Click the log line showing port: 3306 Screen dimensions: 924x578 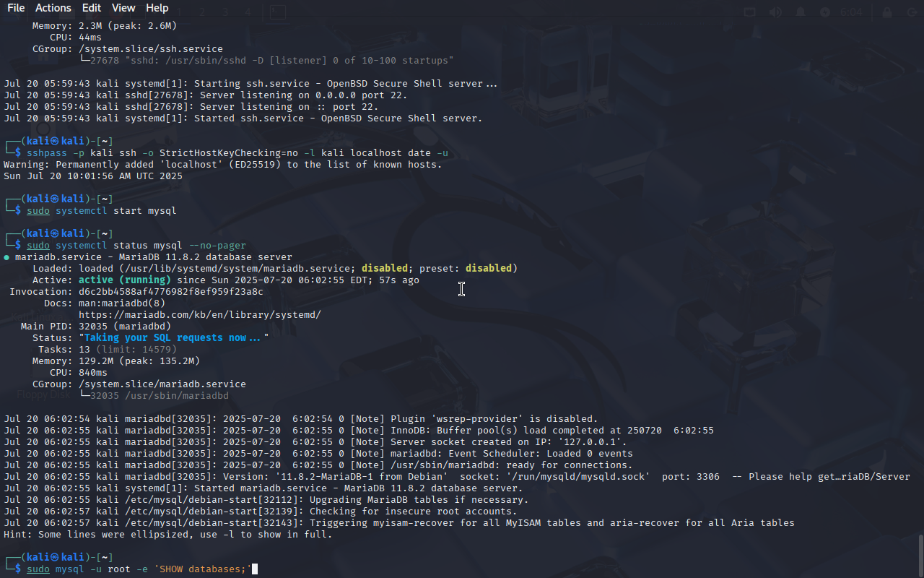457,477
